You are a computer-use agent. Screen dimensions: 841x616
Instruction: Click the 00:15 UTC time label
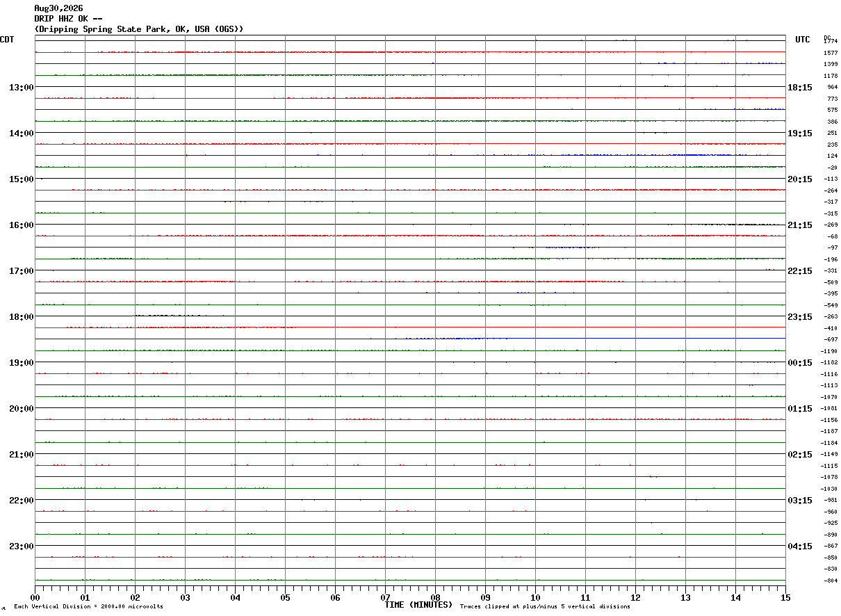(800, 362)
